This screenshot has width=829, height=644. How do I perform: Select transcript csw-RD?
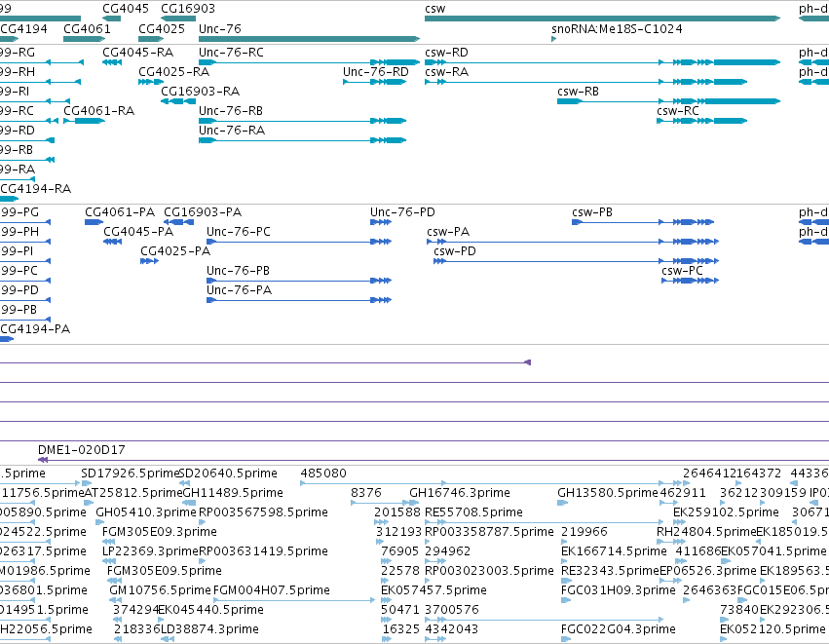(x=602, y=62)
